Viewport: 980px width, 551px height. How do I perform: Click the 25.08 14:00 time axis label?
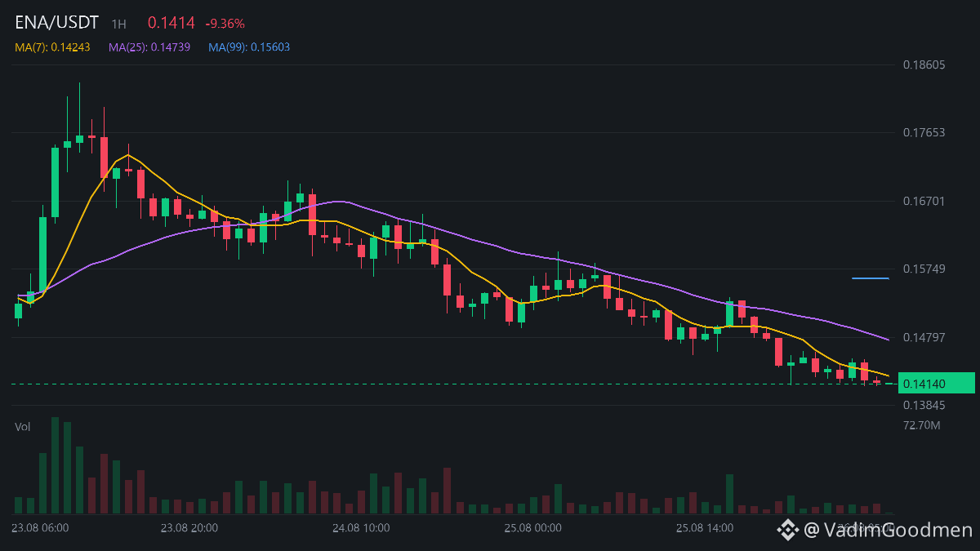[704, 528]
